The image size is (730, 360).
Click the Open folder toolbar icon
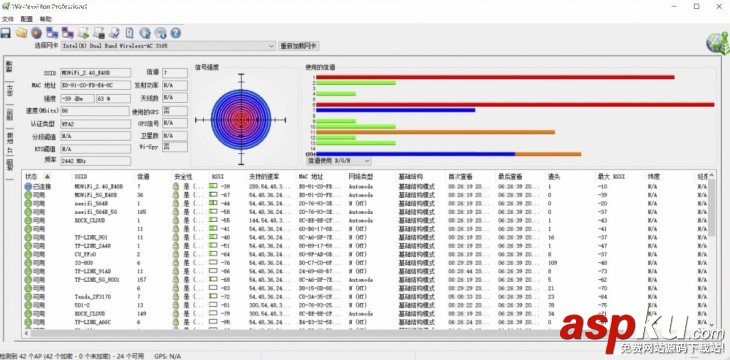click(21, 33)
